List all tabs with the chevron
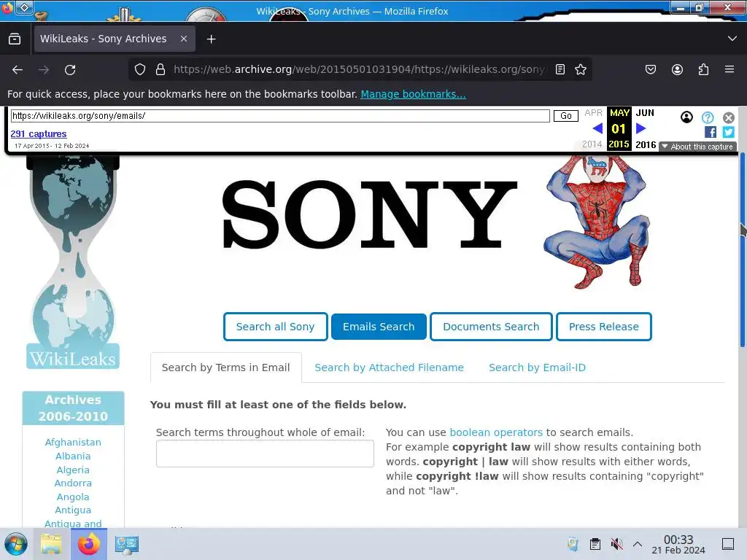This screenshot has width=747, height=560. 732,39
